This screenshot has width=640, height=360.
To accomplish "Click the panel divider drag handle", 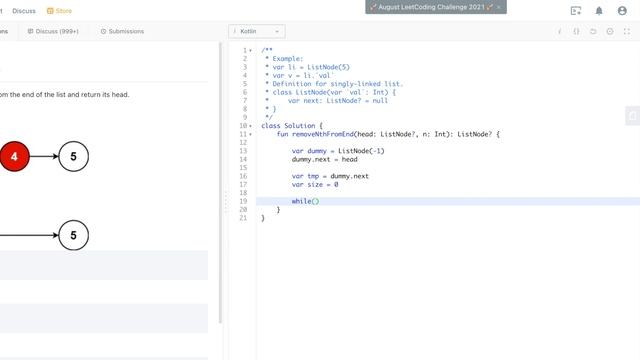I will (x=225, y=202).
